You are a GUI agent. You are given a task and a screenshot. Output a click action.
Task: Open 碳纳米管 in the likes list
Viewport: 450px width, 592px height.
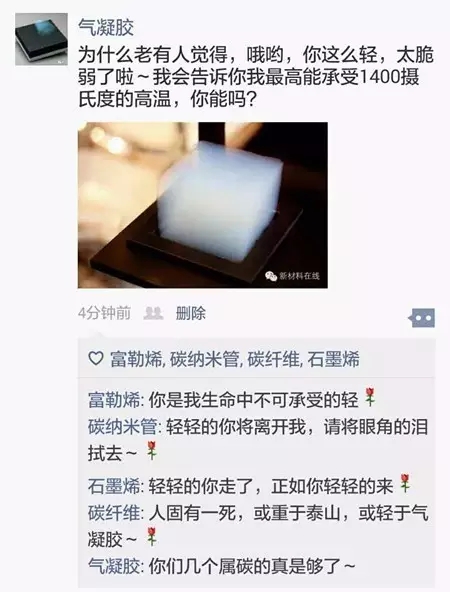[x=205, y=359]
